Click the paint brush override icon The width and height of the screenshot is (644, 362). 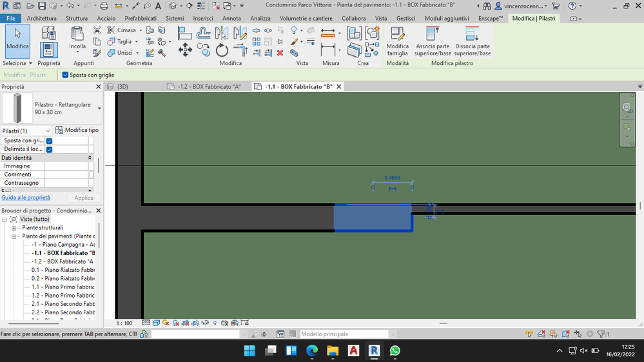tap(294, 41)
